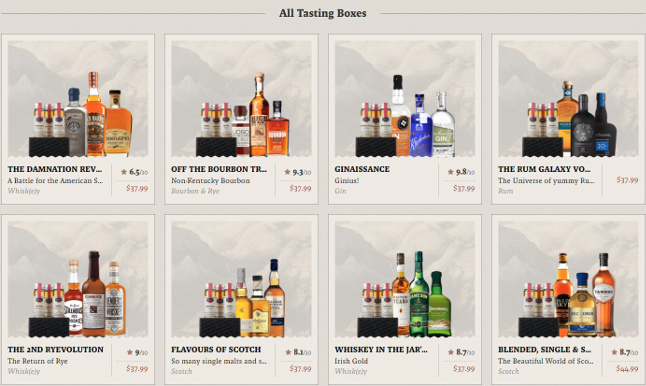
Task: Click the star icon beside 9/10 rating
Action: (x=130, y=352)
